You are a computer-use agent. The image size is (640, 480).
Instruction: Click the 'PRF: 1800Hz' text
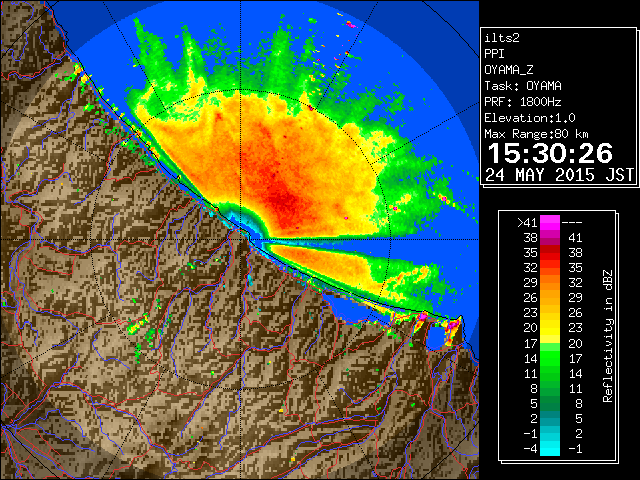pos(523,102)
